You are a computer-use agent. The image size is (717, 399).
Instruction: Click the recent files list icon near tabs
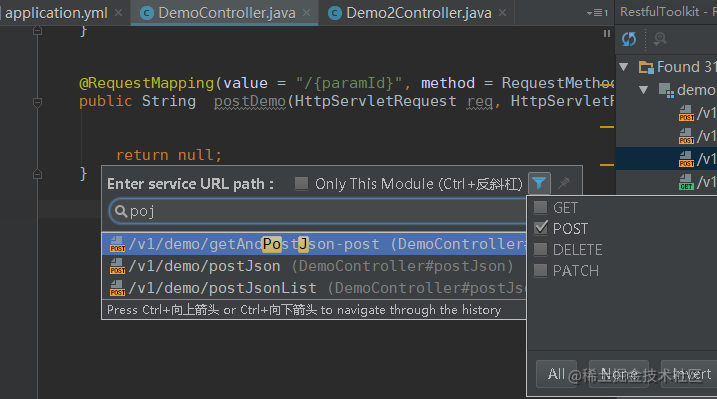[597, 13]
